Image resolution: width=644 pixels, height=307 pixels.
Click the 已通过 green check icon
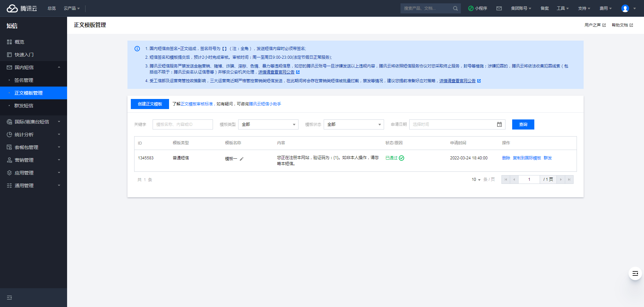click(401, 158)
